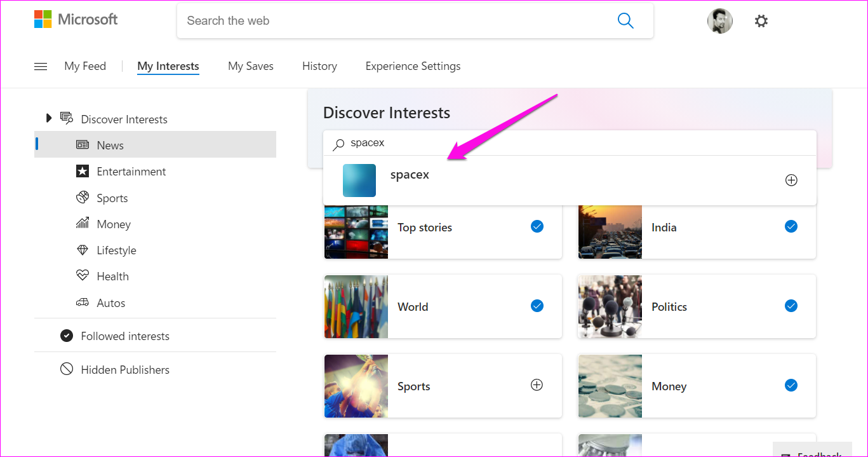Click the blue search magnifier icon
Image resolution: width=868 pixels, height=457 pixels.
point(625,21)
